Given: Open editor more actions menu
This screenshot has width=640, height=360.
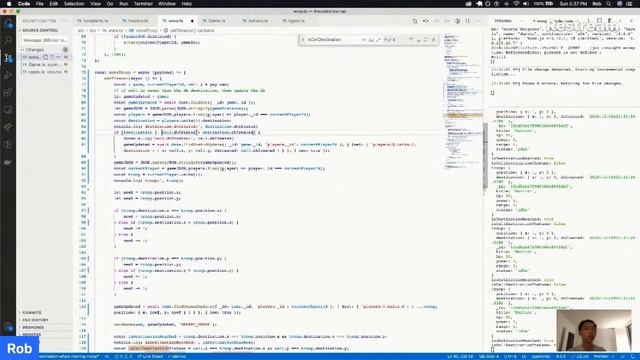Looking at the screenshot, I should point(479,20).
